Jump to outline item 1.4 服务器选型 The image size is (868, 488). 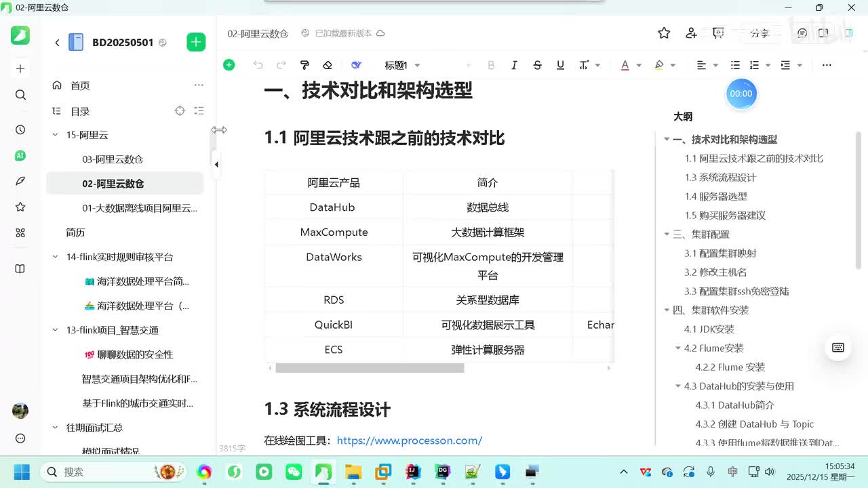click(715, 197)
